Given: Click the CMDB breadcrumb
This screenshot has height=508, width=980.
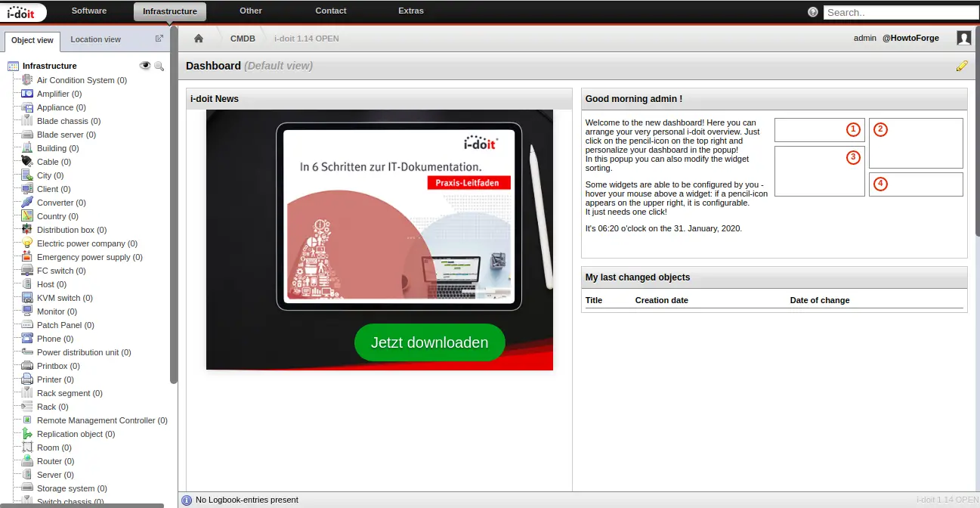Looking at the screenshot, I should pyautogui.click(x=243, y=39).
